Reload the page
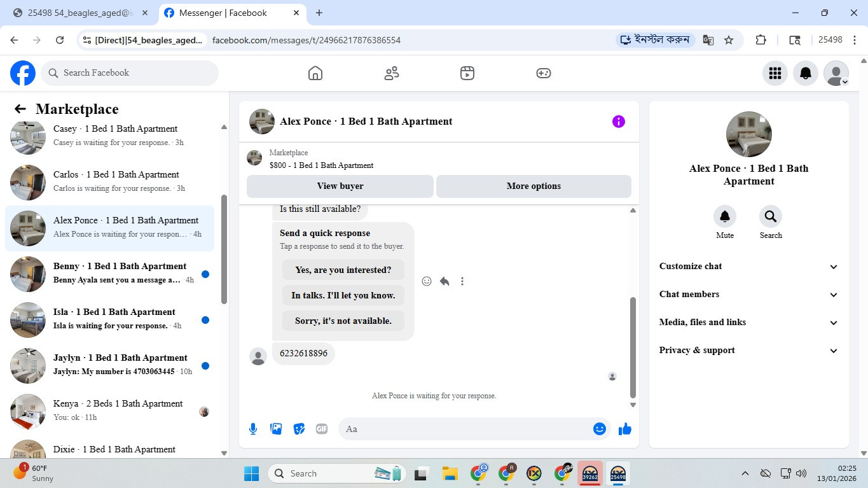Screen dimensions: 868x488 click(x=60, y=40)
